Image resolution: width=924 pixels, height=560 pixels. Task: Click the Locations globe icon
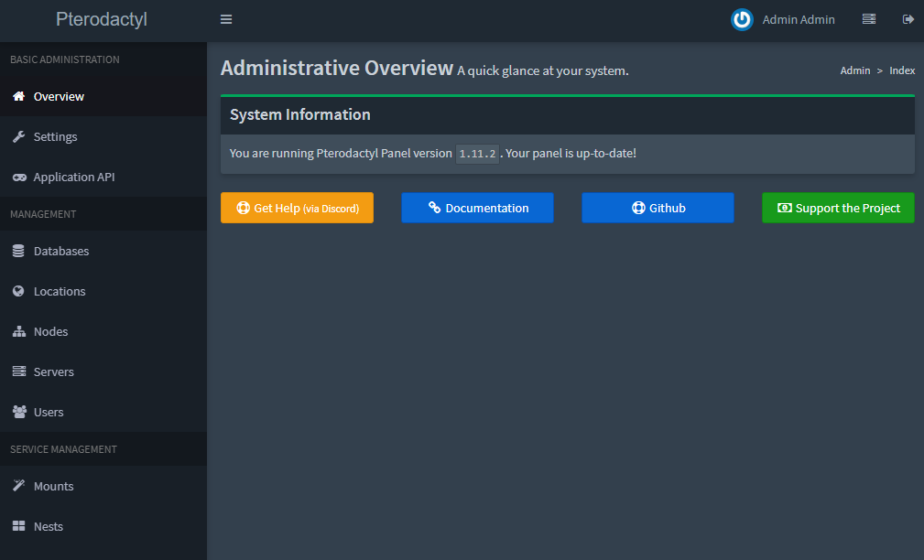click(x=19, y=291)
